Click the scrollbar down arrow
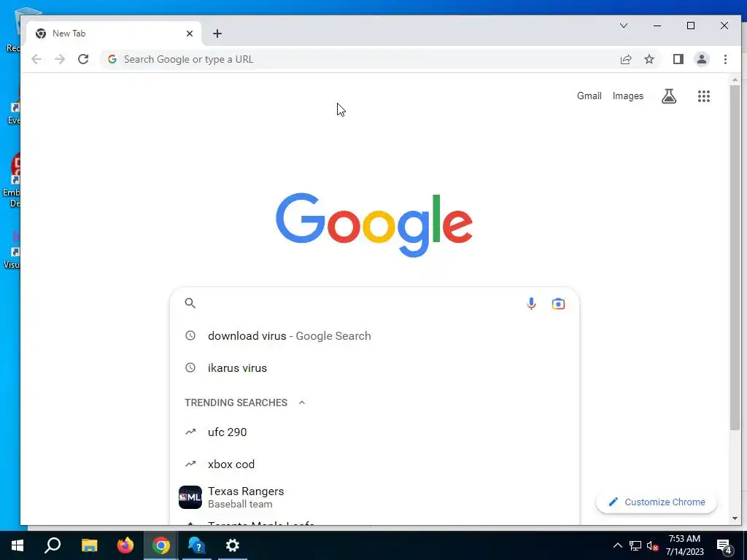The width and height of the screenshot is (747, 560). [735, 518]
